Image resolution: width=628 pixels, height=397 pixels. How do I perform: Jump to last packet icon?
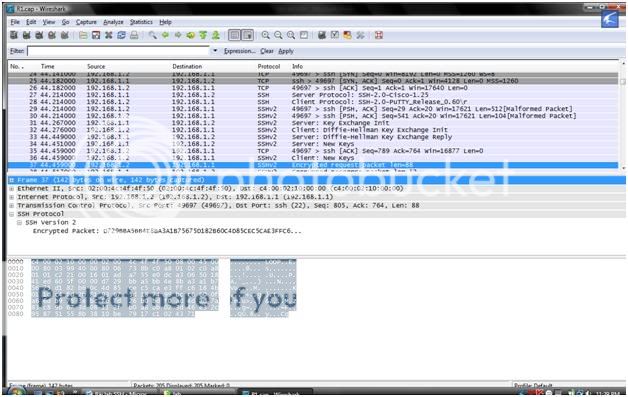(216, 35)
